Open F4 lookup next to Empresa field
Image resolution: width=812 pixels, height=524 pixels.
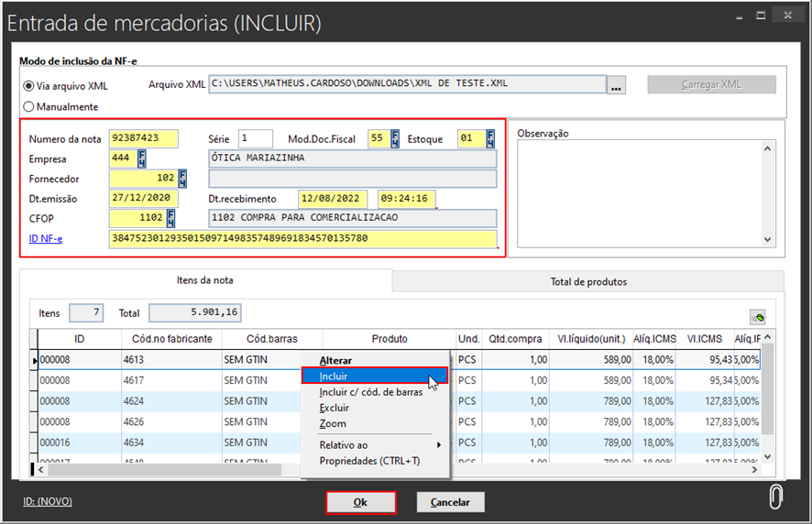142,158
